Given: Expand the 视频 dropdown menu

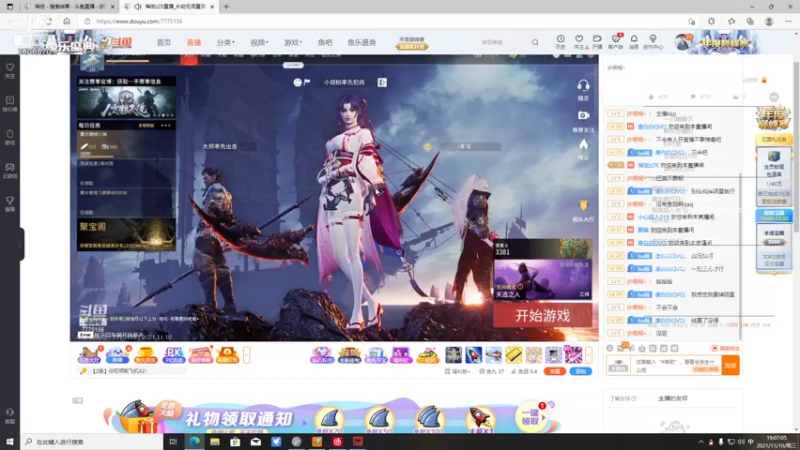Looking at the screenshot, I should click(x=259, y=42).
